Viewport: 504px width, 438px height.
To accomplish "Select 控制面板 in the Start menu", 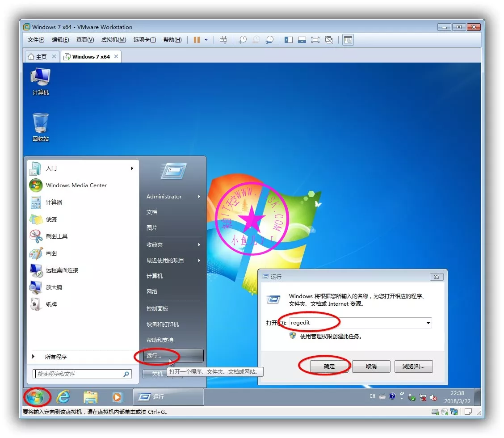I will 157,309.
